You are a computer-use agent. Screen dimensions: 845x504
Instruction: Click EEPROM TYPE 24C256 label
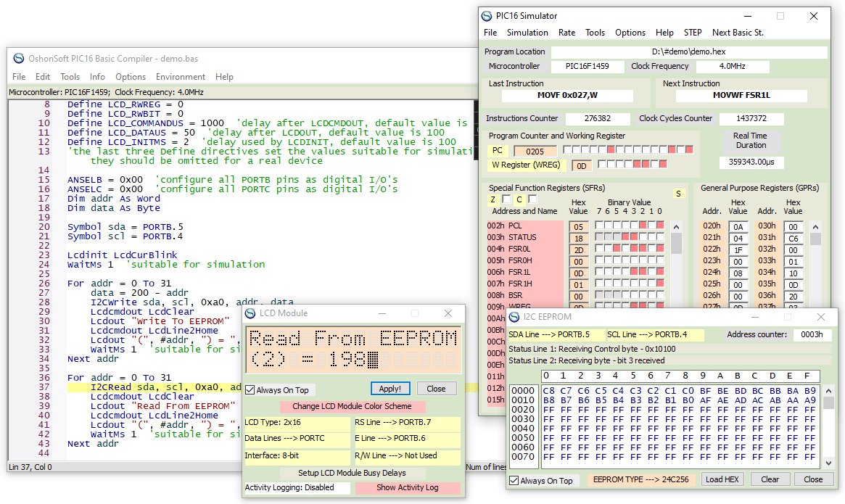click(640, 479)
